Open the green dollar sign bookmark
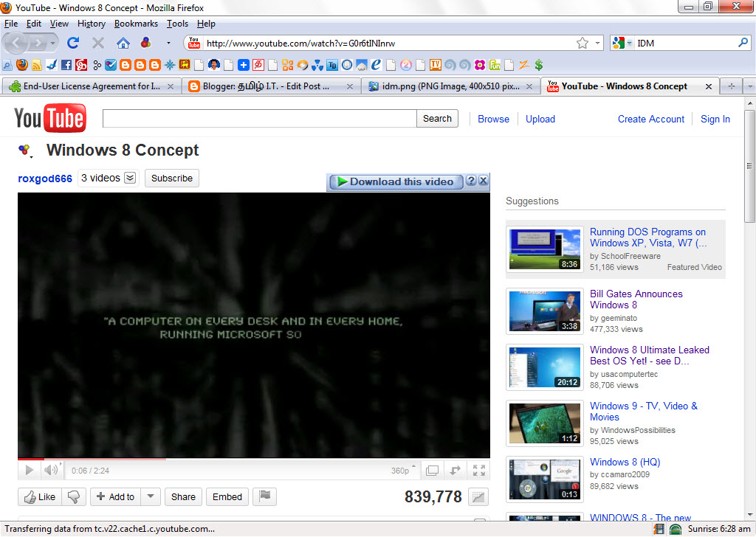 539,65
